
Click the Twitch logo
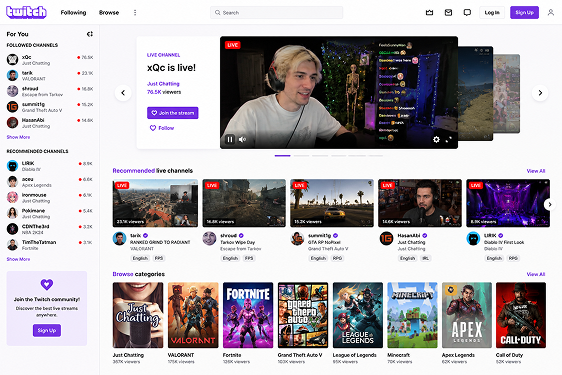[x=27, y=12]
